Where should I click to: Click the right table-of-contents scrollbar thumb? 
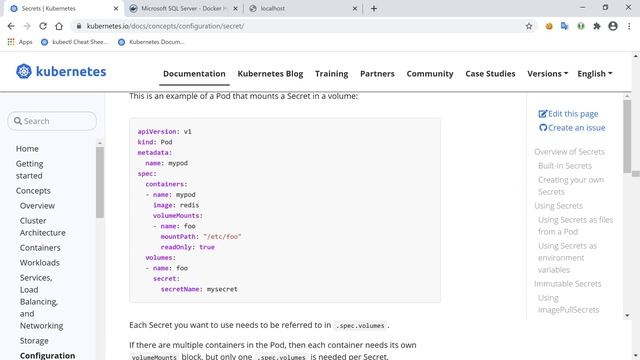click(627, 136)
